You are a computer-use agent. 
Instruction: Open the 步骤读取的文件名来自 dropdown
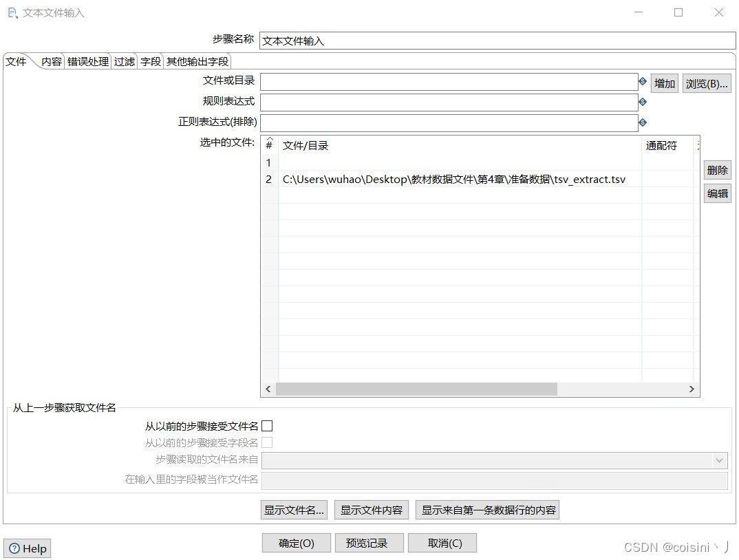(720, 460)
